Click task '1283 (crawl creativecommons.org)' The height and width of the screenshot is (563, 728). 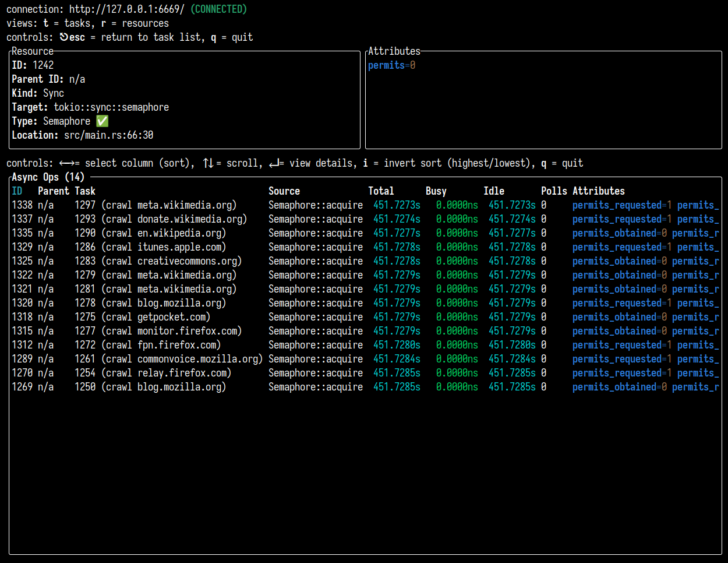(158, 261)
